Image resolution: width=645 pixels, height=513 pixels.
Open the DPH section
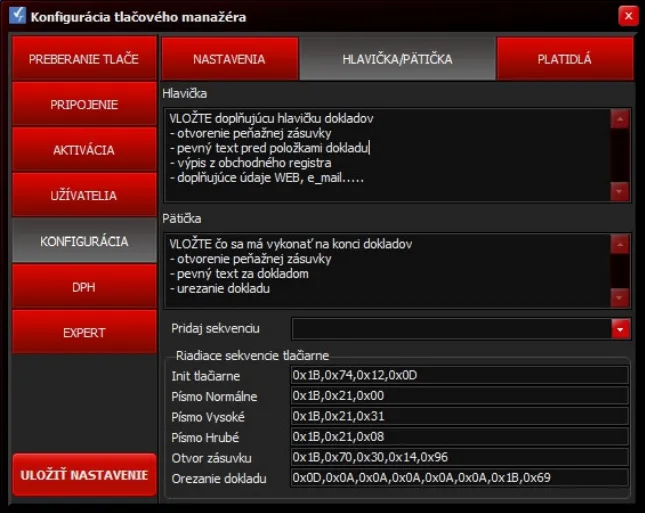point(84,287)
